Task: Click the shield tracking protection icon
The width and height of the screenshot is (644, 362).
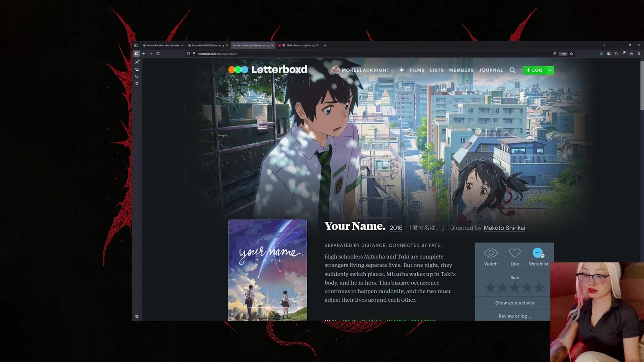Action: 188,54
